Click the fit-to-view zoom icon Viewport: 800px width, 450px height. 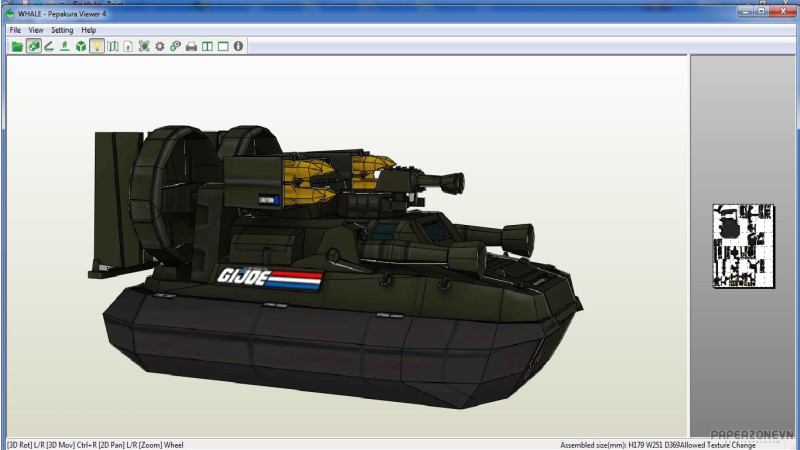[144, 46]
